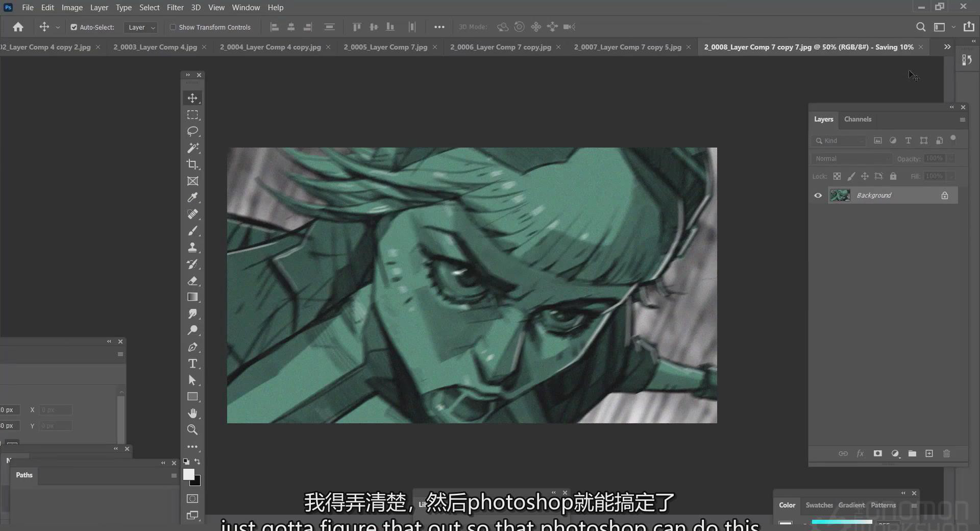Open tool preset picker arrow beside Move icon
980x531 pixels.
point(58,27)
